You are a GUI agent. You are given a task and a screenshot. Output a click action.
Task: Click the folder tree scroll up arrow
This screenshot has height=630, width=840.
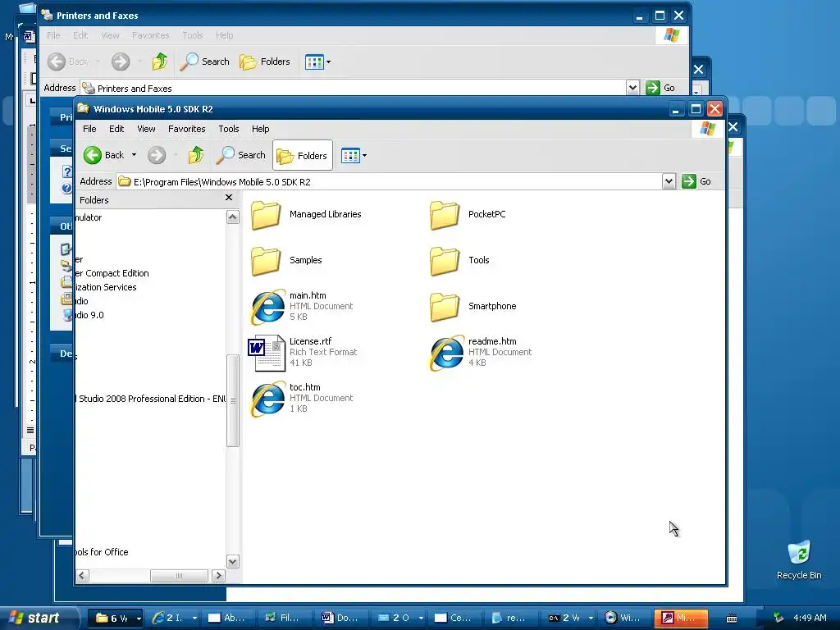coord(232,217)
